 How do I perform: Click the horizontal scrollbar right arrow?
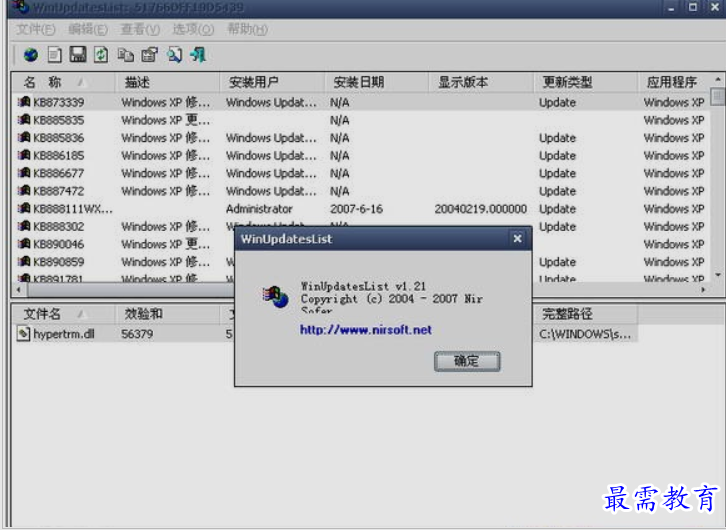click(703, 290)
